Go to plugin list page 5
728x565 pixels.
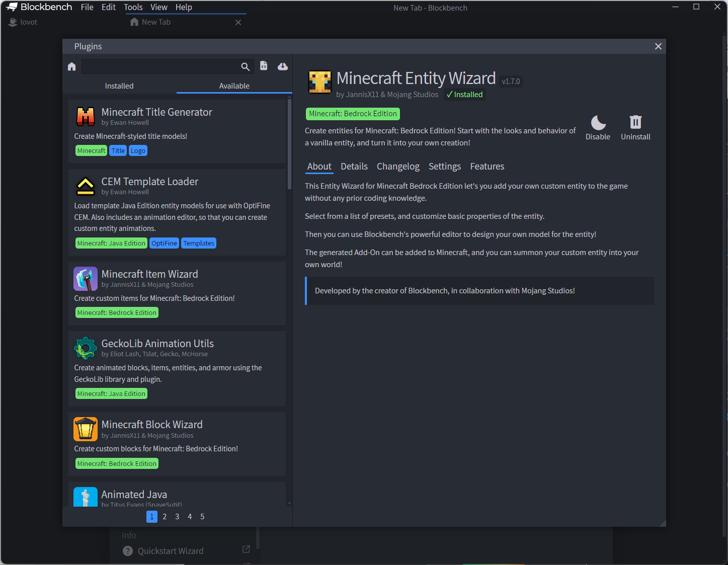pos(202,517)
